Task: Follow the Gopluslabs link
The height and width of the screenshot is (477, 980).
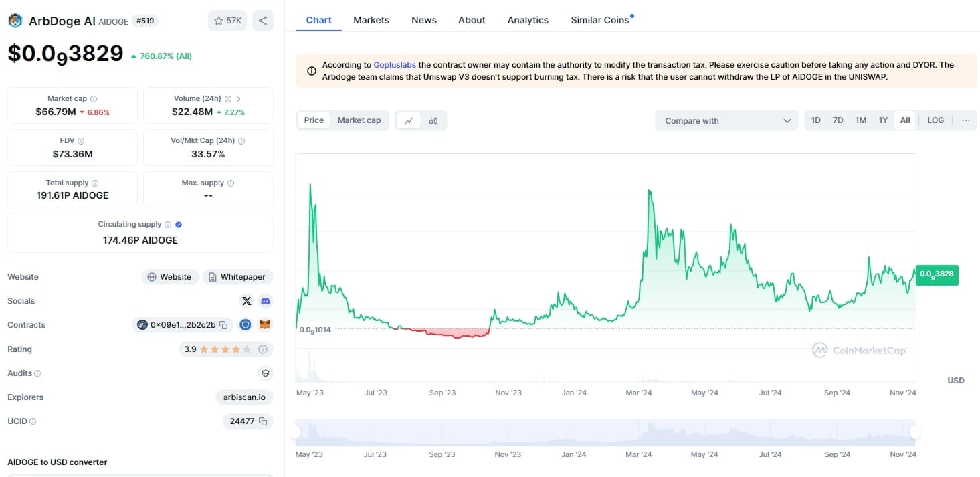Action: (x=395, y=65)
